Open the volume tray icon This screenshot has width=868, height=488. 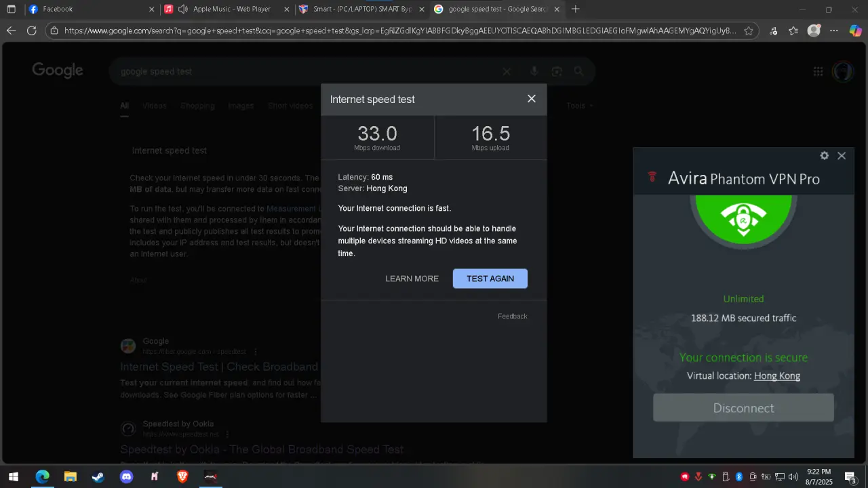pyautogui.click(x=793, y=476)
